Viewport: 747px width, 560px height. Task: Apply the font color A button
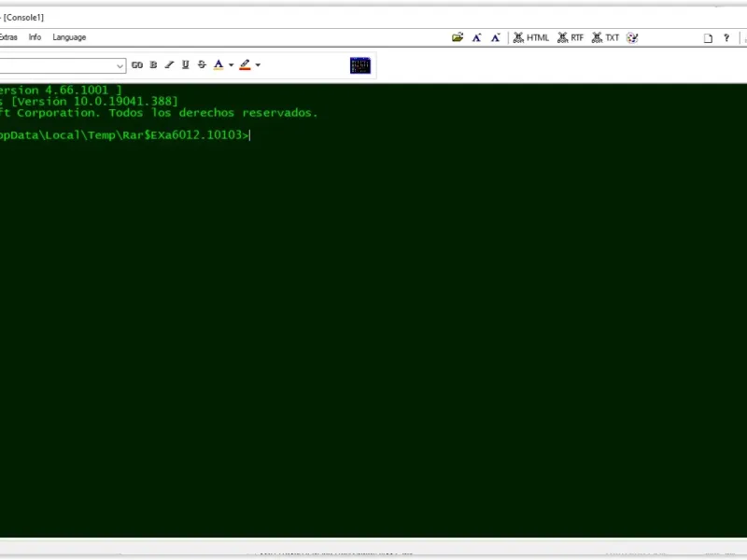(218, 64)
